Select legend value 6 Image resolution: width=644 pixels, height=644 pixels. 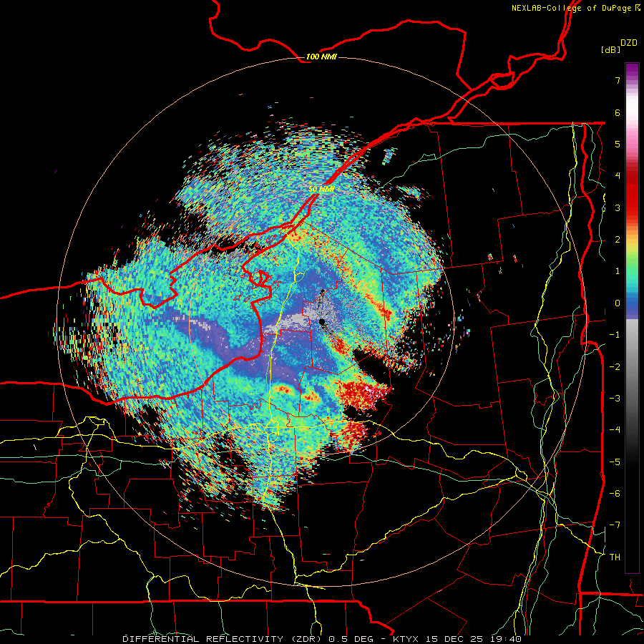tap(618, 112)
